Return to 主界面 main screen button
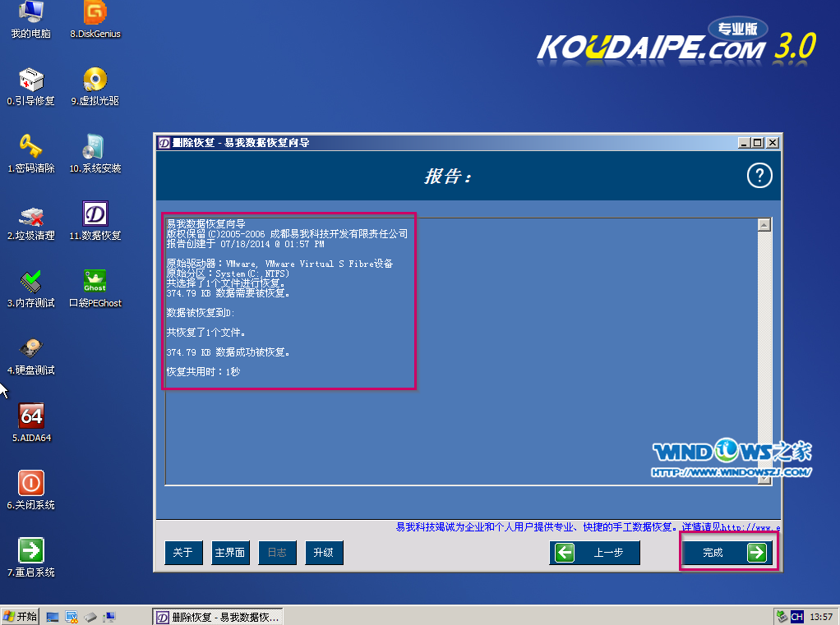840x625 pixels. point(230,553)
